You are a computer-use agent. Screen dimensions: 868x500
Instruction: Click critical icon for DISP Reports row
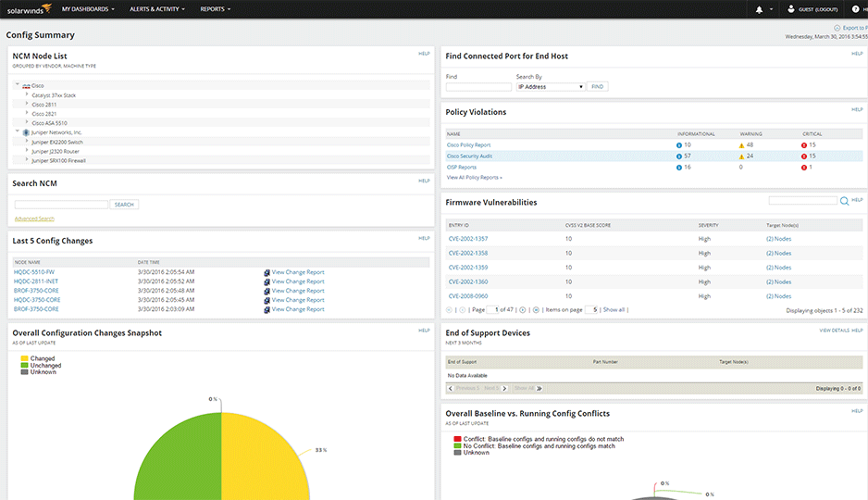pyautogui.click(x=804, y=168)
